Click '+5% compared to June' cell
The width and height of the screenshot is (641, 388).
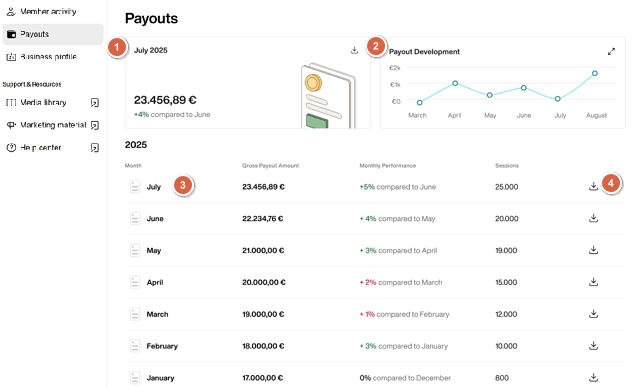(398, 187)
